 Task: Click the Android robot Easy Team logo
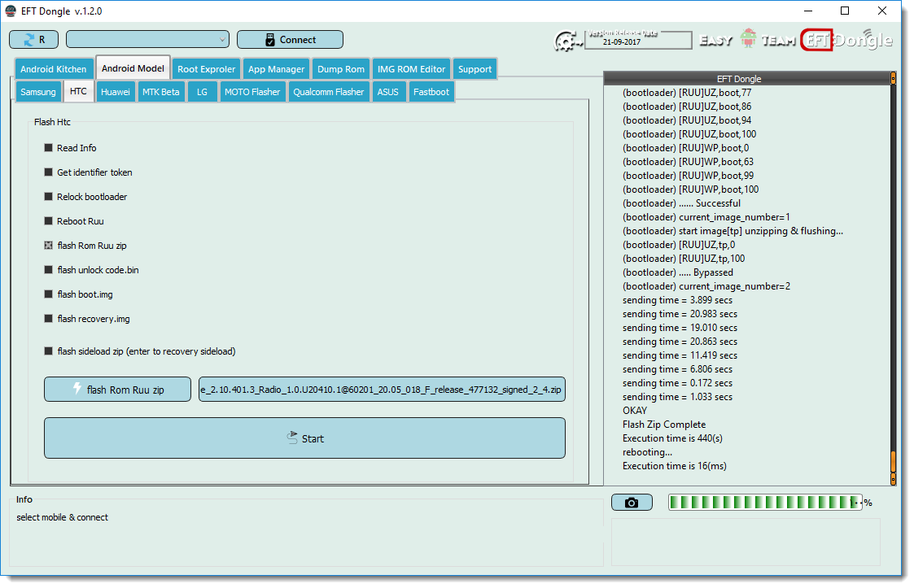pyautogui.click(x=749, y=38)
